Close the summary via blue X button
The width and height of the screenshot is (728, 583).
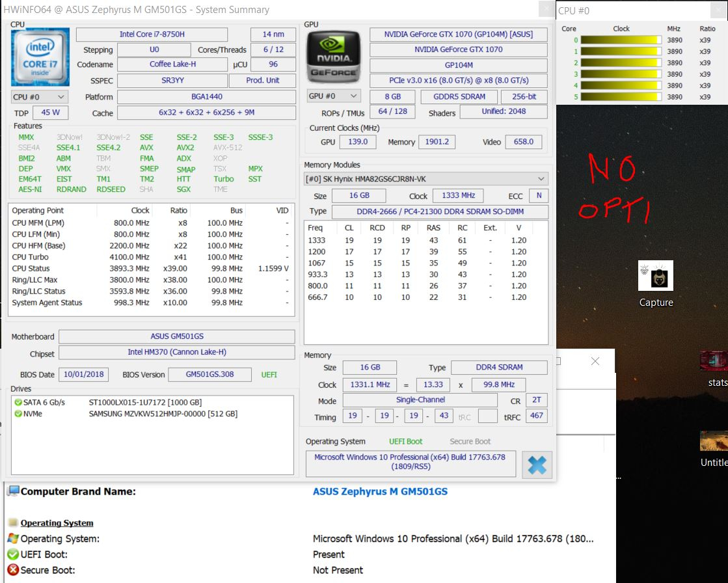coord(537,465)
